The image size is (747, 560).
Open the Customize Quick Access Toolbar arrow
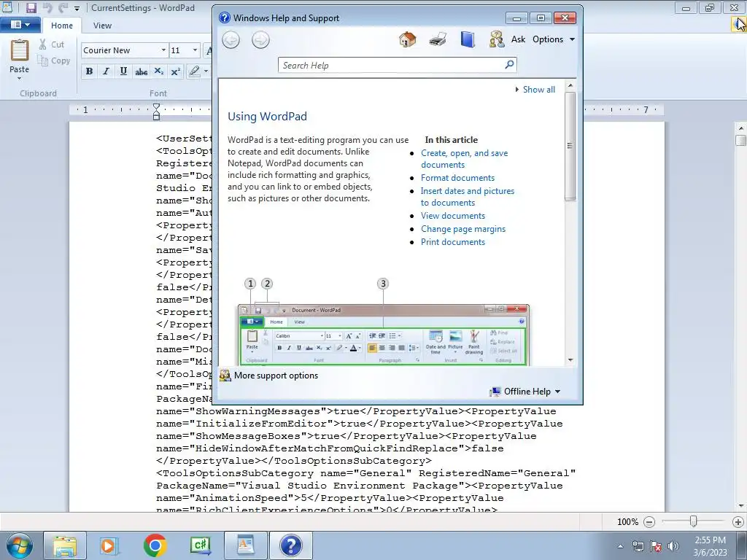(x=77, y=9)
